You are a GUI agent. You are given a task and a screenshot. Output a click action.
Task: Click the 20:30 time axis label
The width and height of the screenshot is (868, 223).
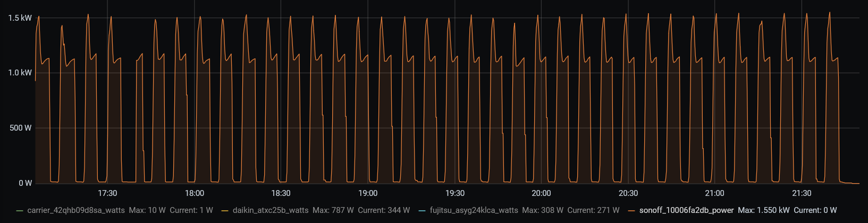coord(628,193)
